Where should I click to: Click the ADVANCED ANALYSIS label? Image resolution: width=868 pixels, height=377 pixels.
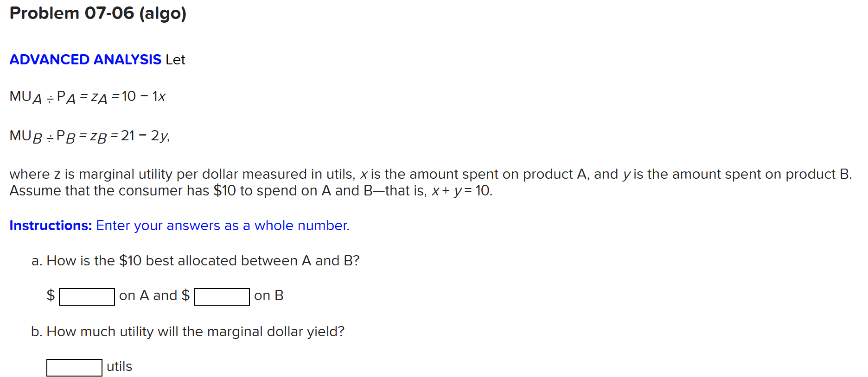pos(85,59)
